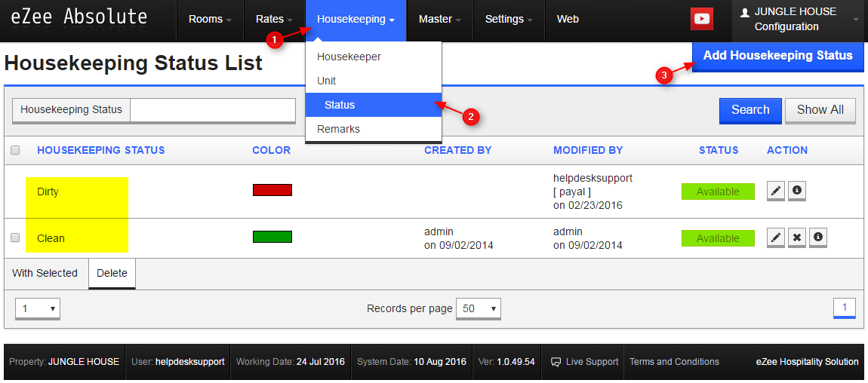
Task: Open the page number dropdown showing 1
Action: (38, 309)
